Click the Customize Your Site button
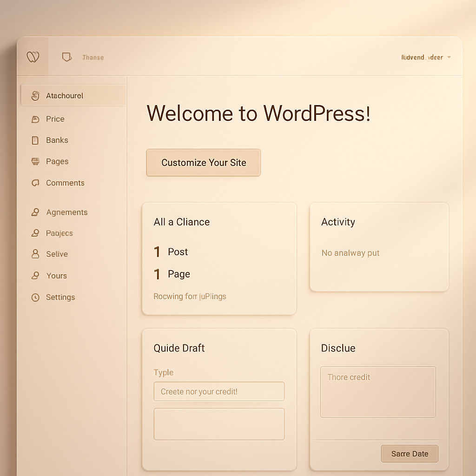This screenshot has width=476, height=476. pyautogui.click(x=204, y=162)
